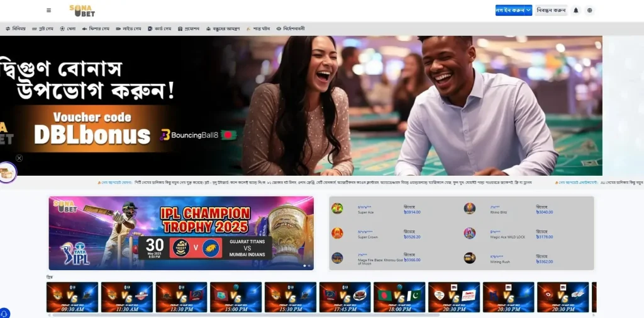Open the 15:00 PM match card
644x318 pixels.
click(236, 297)
